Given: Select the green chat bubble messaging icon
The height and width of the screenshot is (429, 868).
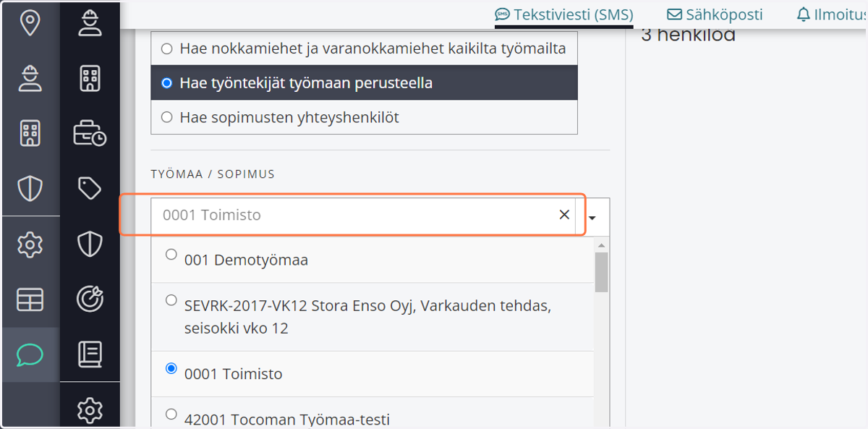Looking at the screenshot, I should click(x=30, y=354).
